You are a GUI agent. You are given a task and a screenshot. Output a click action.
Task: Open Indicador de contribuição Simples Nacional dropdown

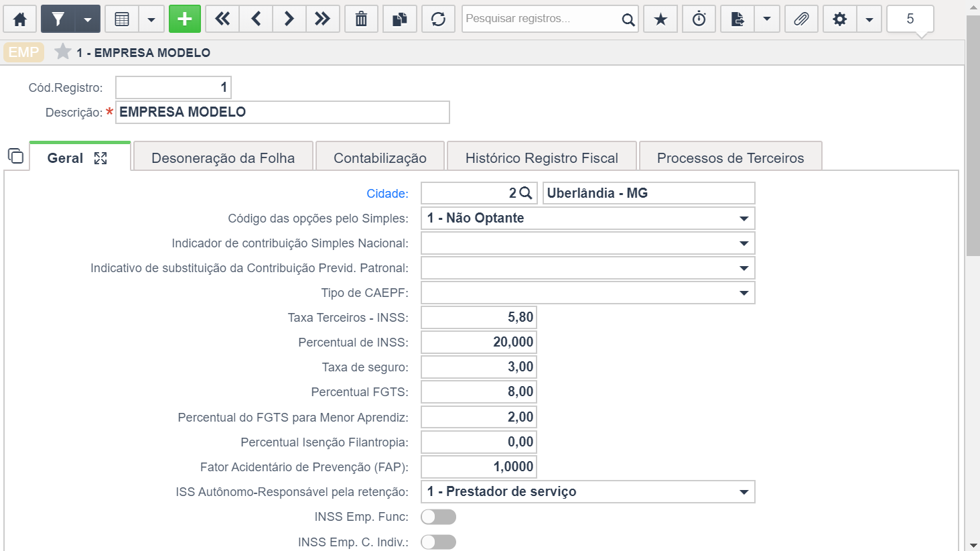(587, 243)
